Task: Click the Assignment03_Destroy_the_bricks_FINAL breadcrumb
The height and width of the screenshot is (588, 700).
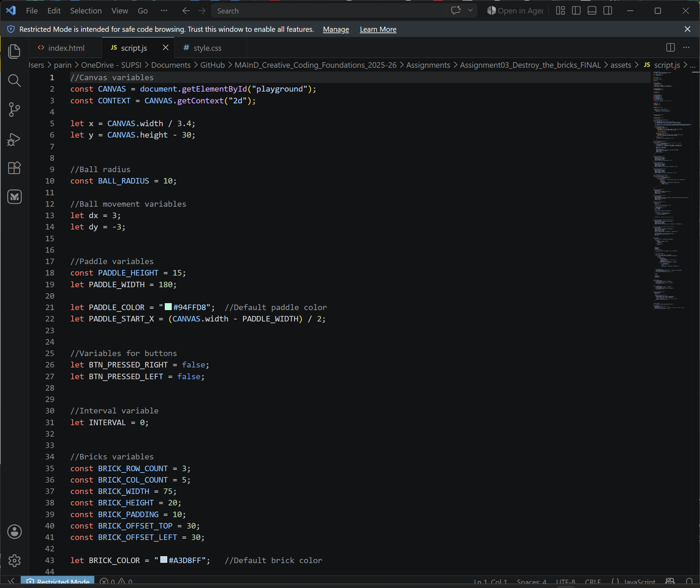Action: pos(530,65)
